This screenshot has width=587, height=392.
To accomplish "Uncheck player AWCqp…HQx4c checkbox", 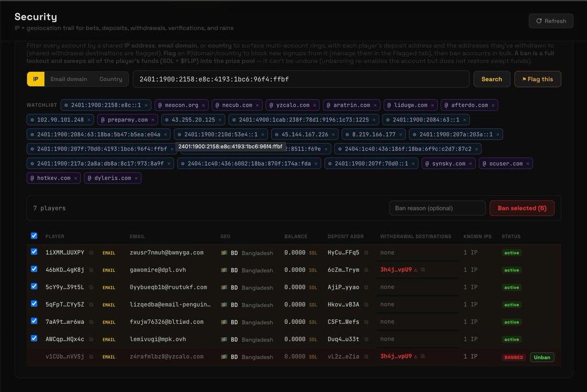I will click(x=34, y=338).
